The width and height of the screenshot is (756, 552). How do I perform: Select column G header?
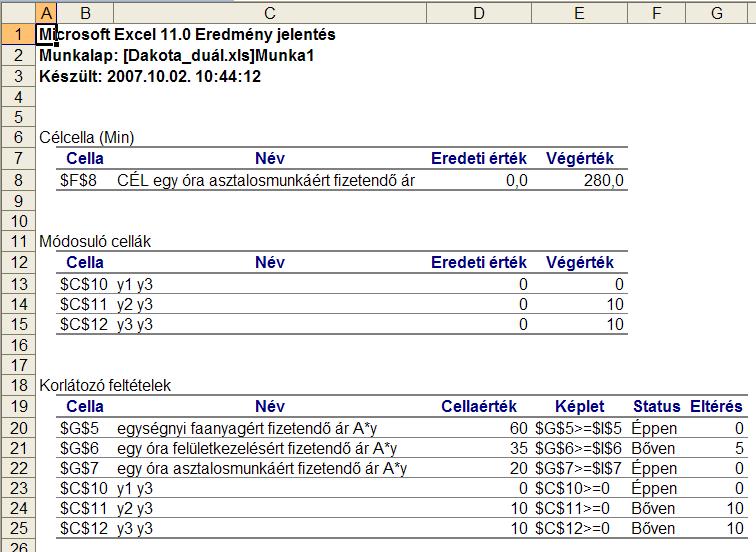point(717,13)
